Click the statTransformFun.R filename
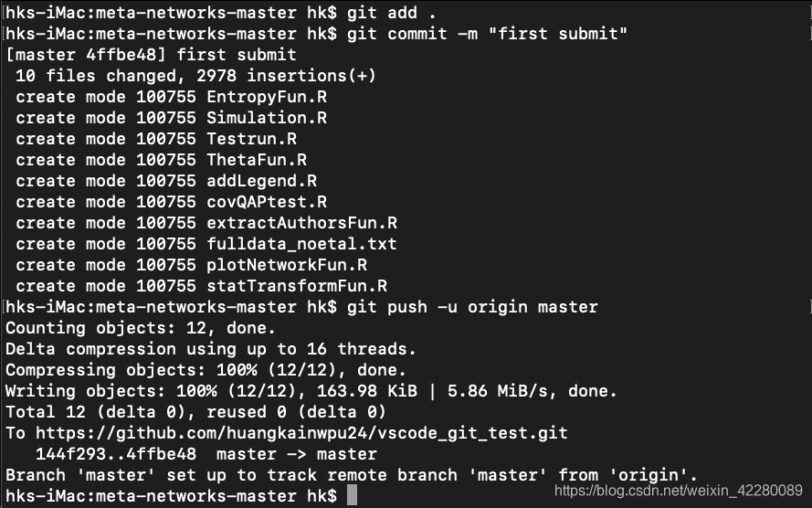The image size is (812, 508). 297,286
